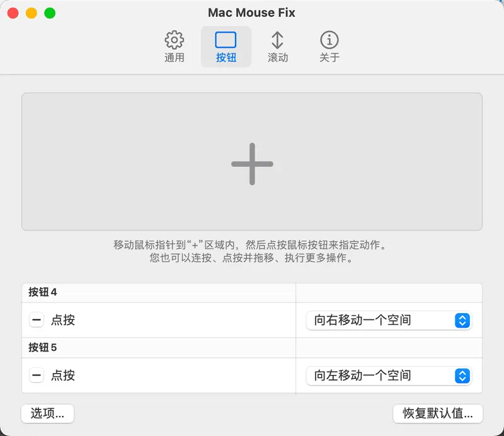Click the 选项... button

48,413
